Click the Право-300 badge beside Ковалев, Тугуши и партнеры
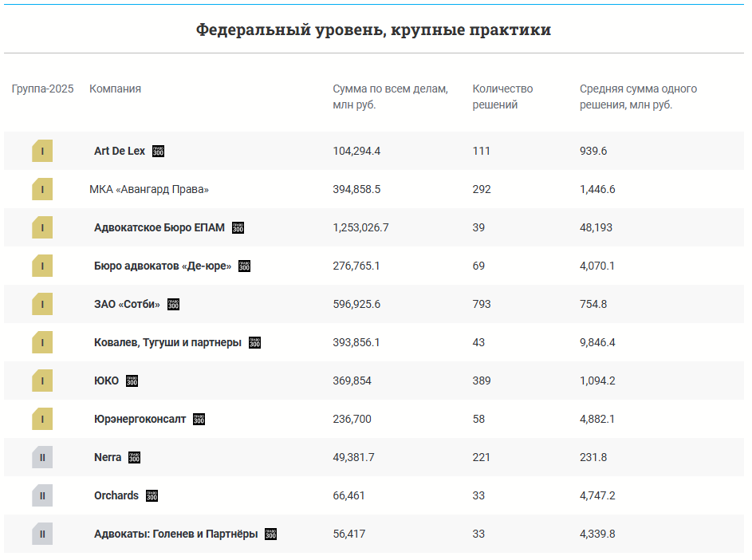 [x=254, y=343]
